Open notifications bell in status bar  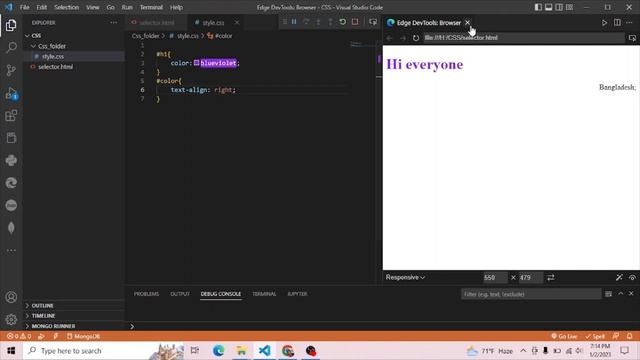629,336
